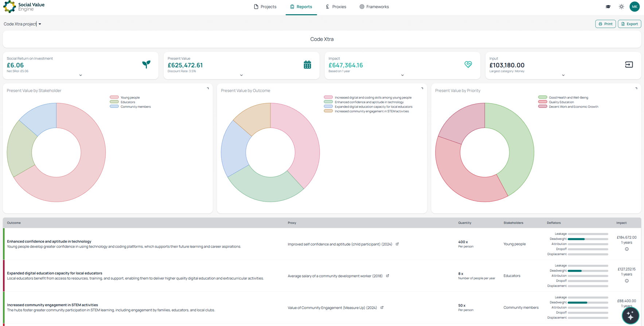The height and width of the screenshot is (326, 644).
Task: Click the Leakage bar in Enhanced confidence row
Action: (588, 234)
